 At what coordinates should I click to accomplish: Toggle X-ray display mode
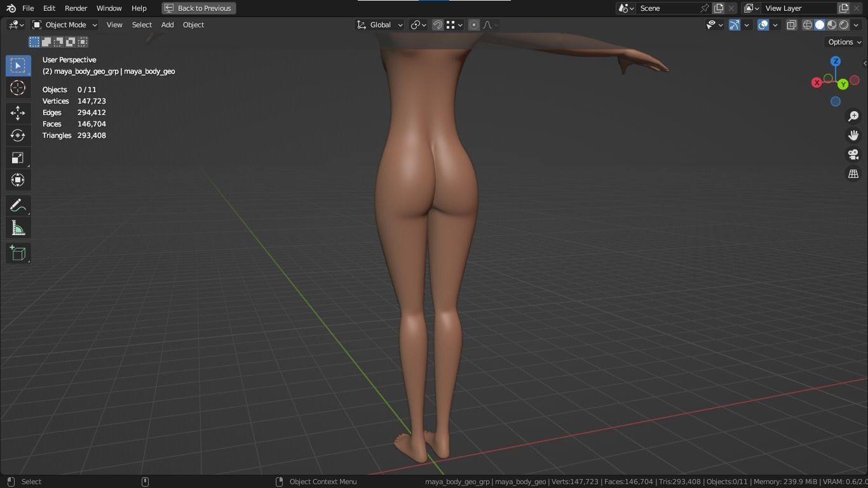point(792,25)
